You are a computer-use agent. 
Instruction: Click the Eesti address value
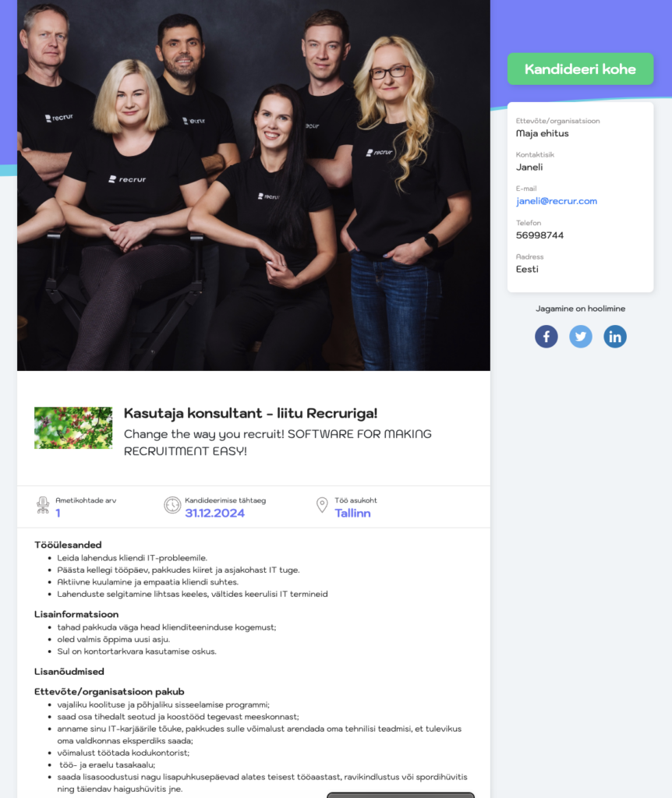tap(527, 269)
